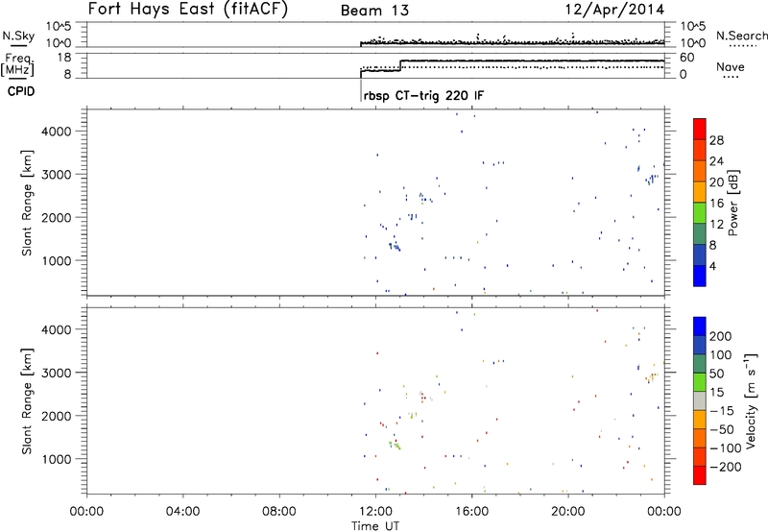768x532 pixels.
Task: Select the Beam 13 label
Action: point(374,11)
